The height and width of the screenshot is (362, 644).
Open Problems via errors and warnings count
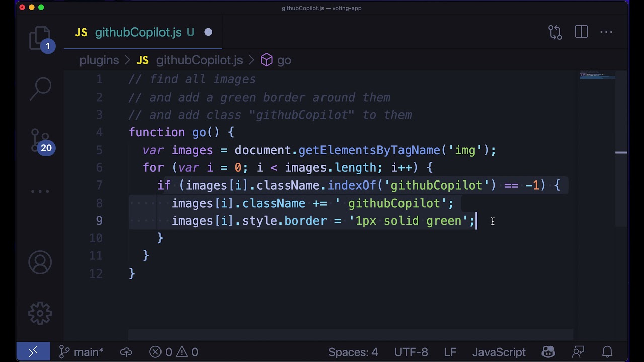point(174,352)
